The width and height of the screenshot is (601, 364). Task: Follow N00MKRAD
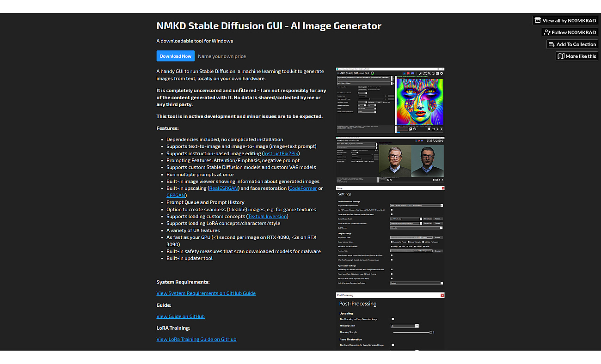570,32
